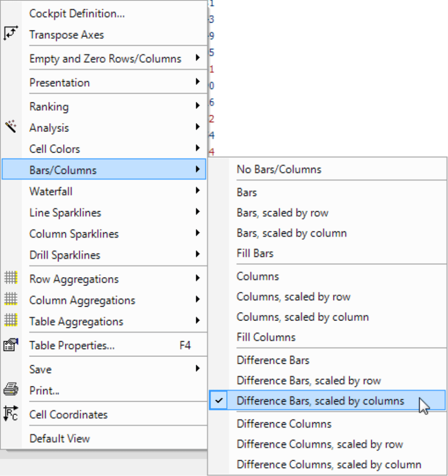Expand the Waterfall submenu arrow
The image size is (448, 476).
198,190
